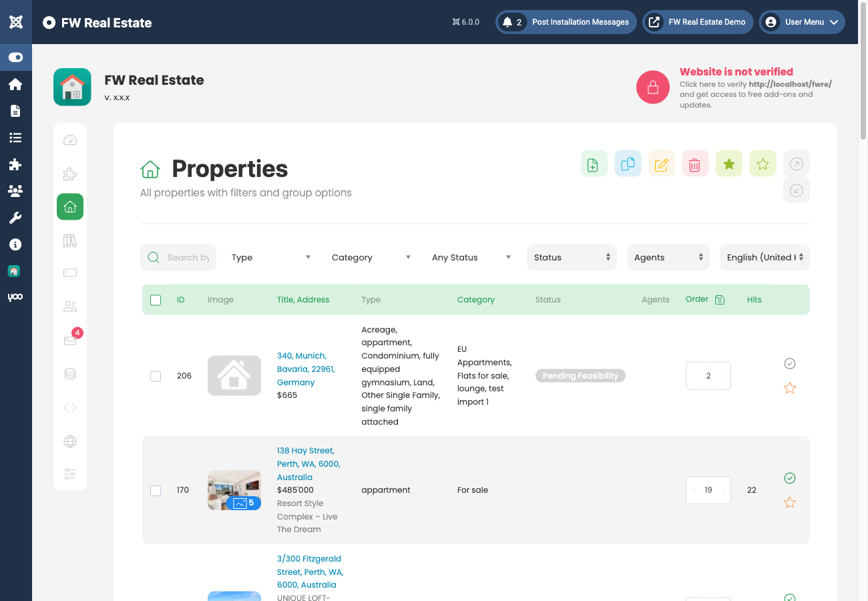Image resolution: width=868 pixels, height=601 pixels.
Task: Open the 138 Hay Street property link
Action: click(308, 463)
